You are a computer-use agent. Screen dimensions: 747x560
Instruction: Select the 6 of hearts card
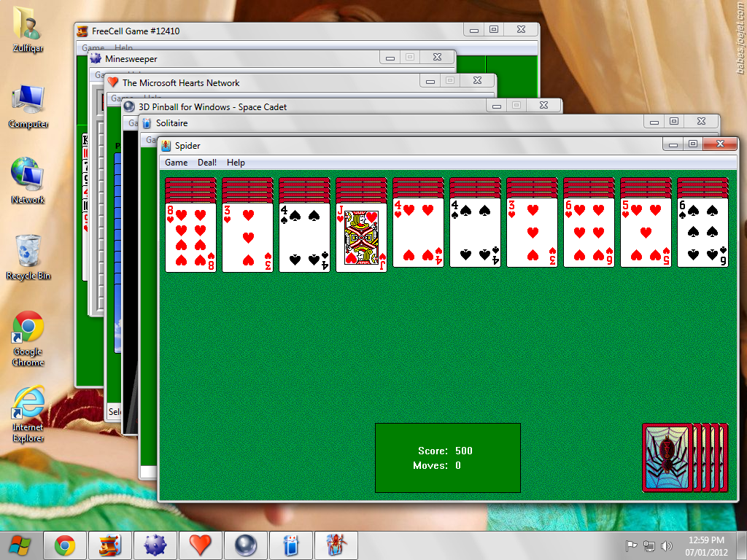click(x=589, y=233)
